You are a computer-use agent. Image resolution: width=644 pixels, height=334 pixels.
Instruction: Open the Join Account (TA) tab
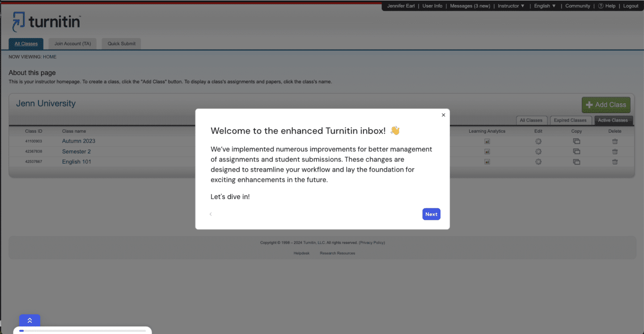point(72,44)
